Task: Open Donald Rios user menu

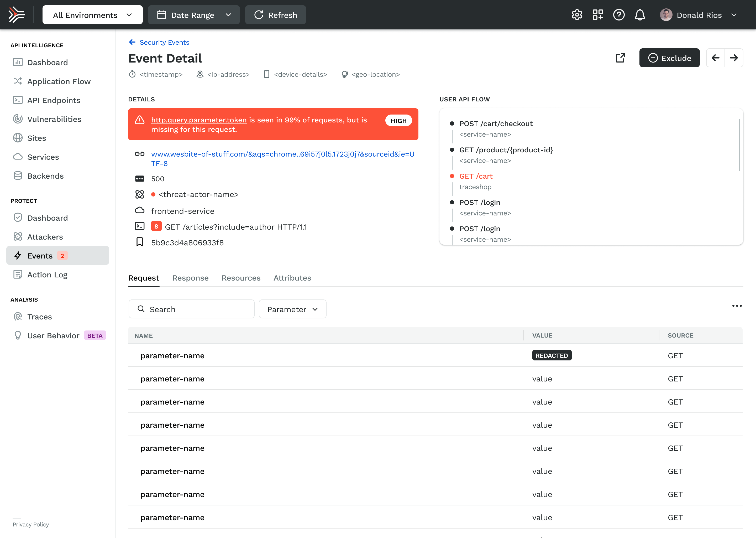Action: pos(699,15)
